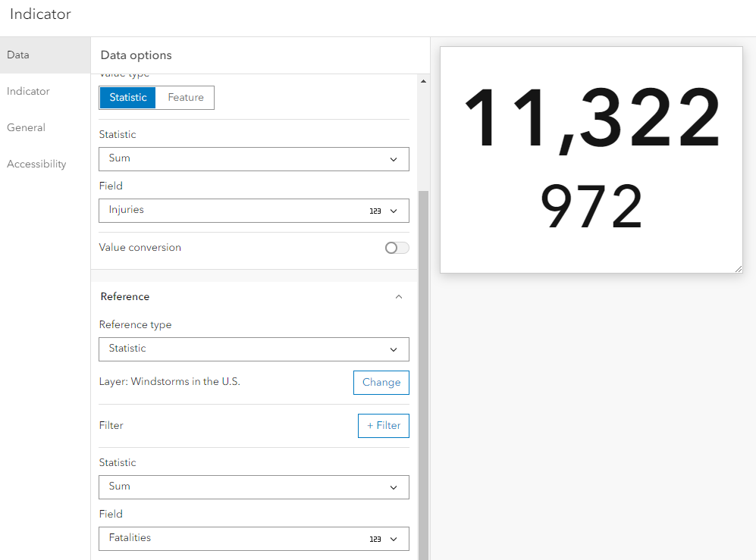Open the Reference type dropdown
Screen dimensions: 756x560
253,349
